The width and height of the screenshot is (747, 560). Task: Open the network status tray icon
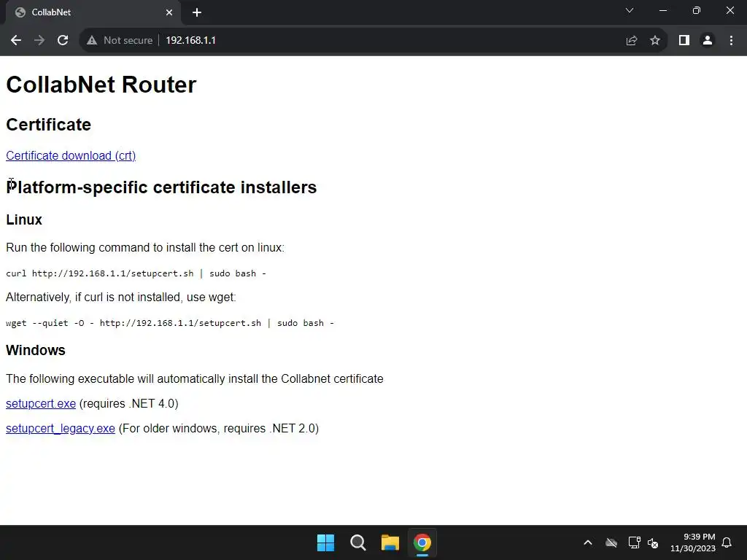634,542
